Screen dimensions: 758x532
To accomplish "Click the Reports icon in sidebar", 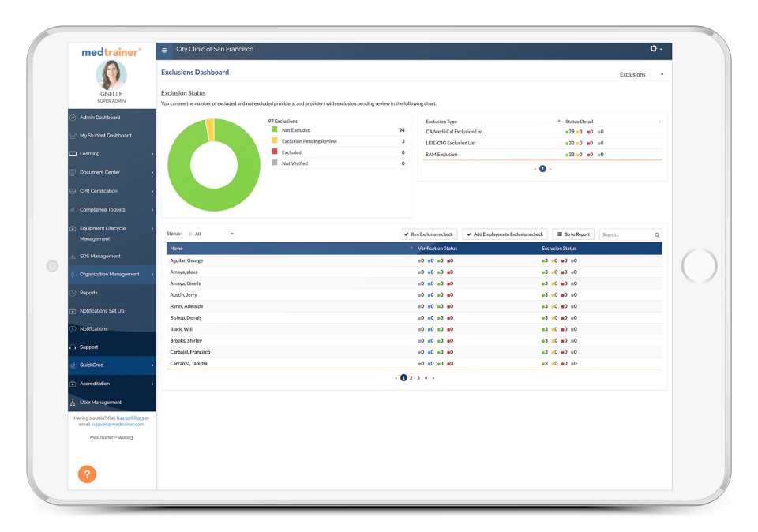I will tap(73, 293).
